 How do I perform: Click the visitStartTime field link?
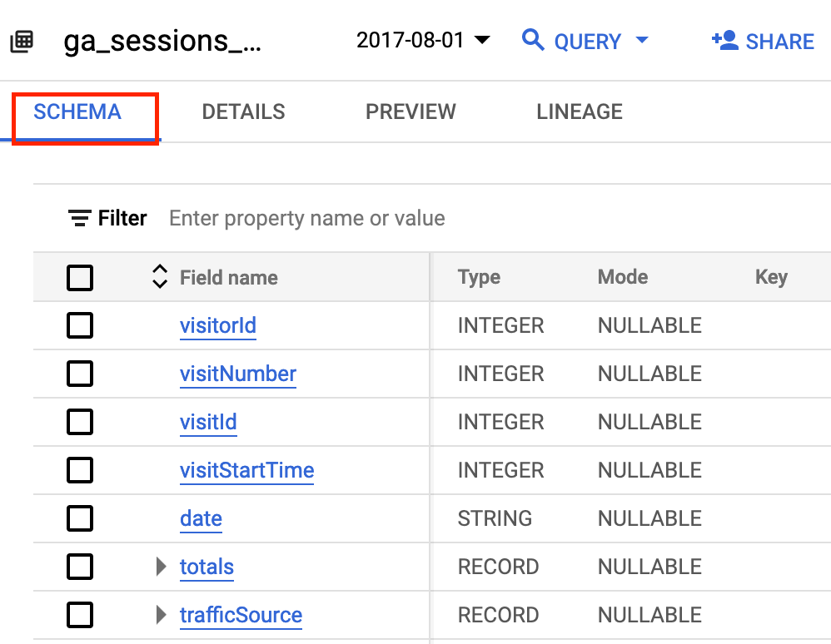point(246,470)
